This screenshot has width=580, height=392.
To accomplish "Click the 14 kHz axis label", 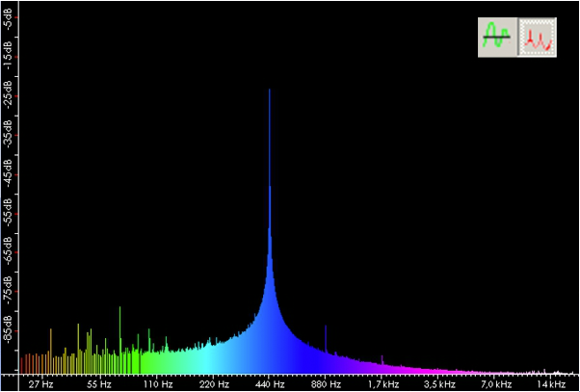I will point(551,384).
